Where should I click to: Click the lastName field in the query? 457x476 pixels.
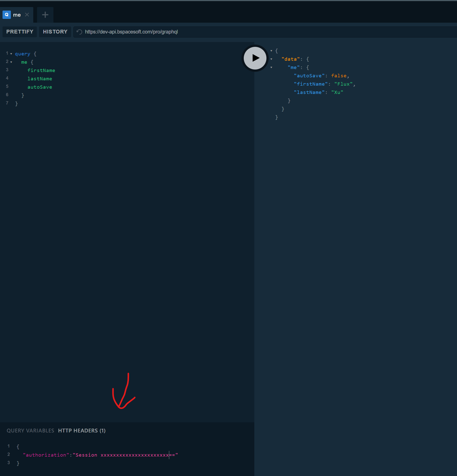[x=40, y=79]
